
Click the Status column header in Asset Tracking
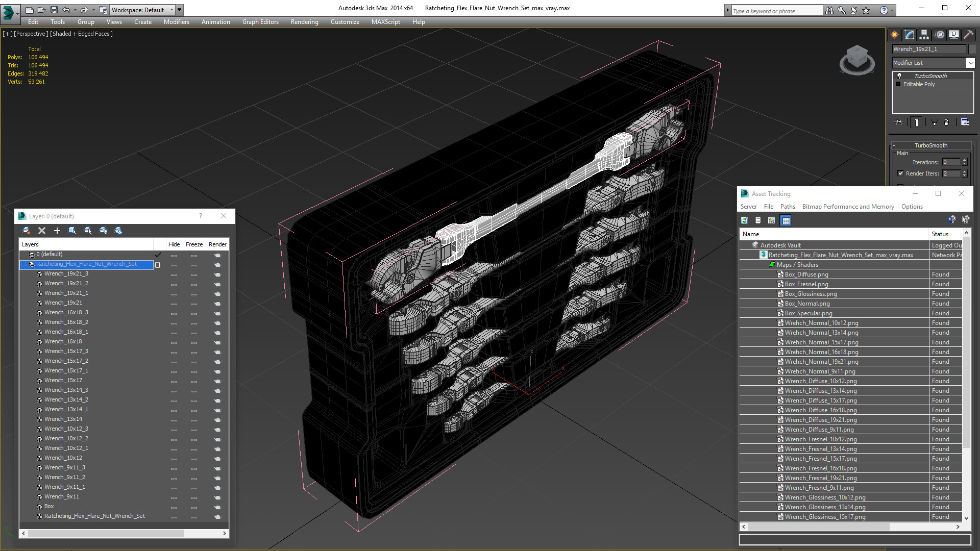[940, 234]
